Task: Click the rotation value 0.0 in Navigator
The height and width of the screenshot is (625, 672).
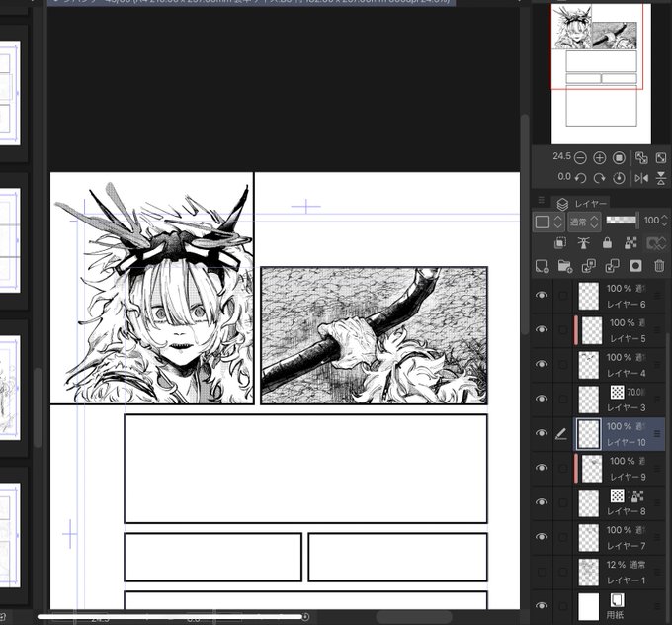Action: pyautogui.click(x=564, y=177)
